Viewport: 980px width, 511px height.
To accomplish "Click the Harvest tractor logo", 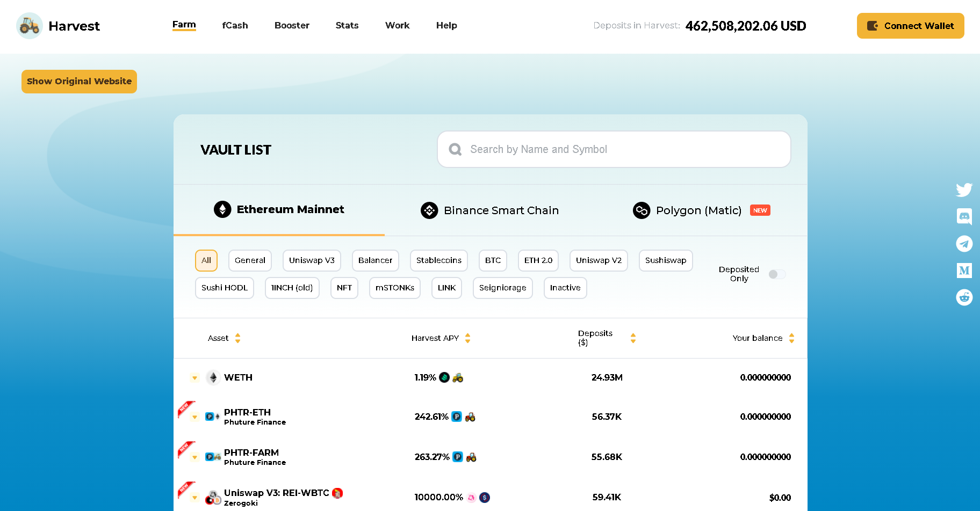I will [30, 26].
